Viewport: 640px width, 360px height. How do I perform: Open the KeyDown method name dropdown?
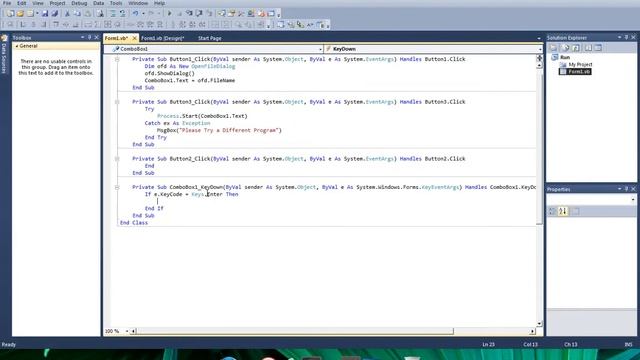[x=540, y=49]
